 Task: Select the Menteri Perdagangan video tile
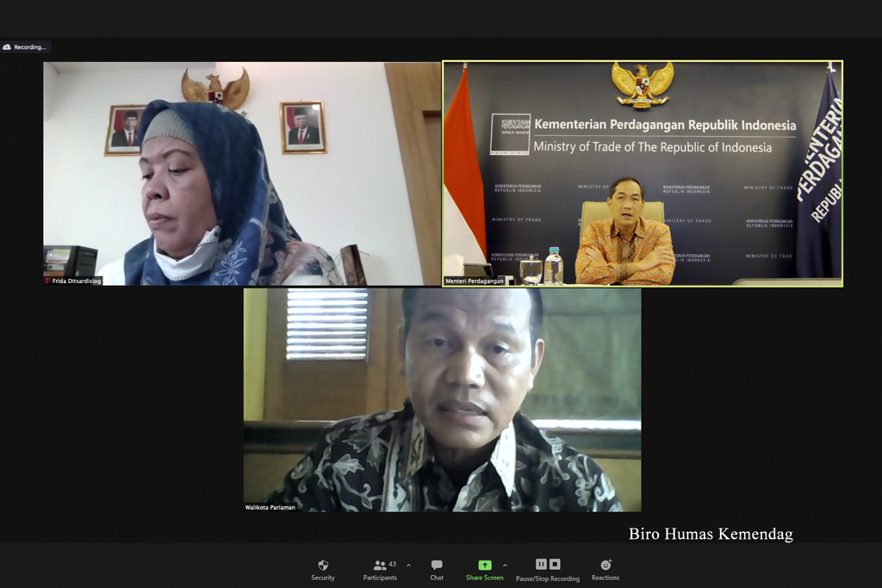[642, 172]
